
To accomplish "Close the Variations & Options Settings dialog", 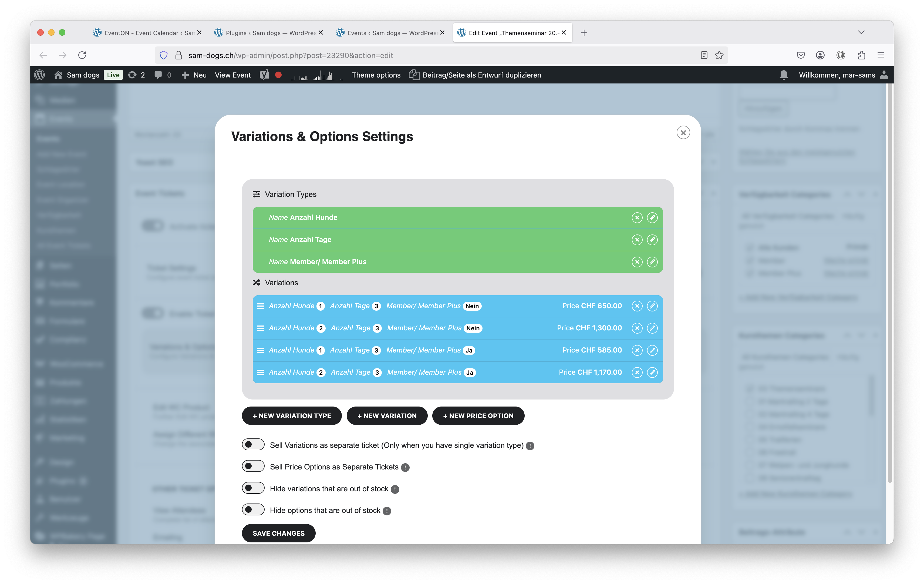I will point(683,133).
